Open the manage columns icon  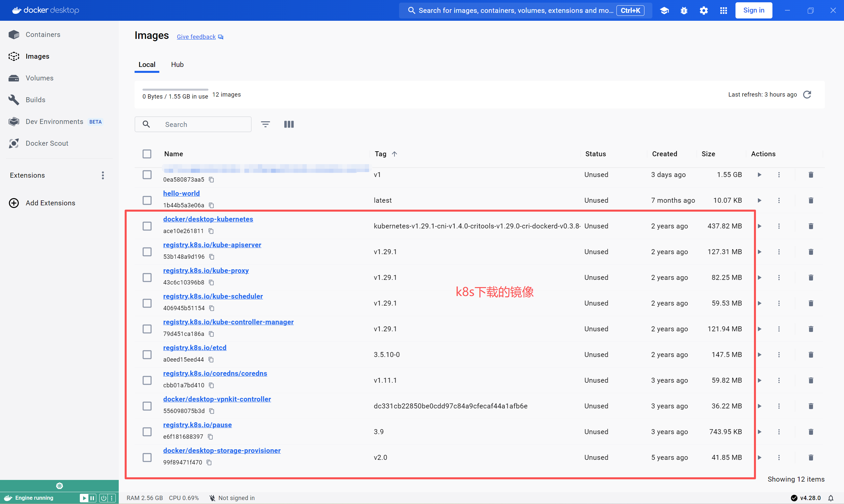[289, 124]
